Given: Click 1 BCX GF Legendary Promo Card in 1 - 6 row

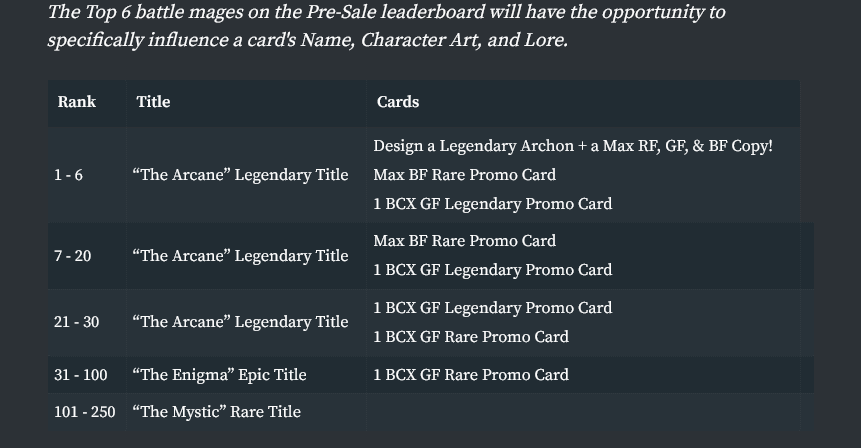Looking at the screenshot, I should (493, 204).
